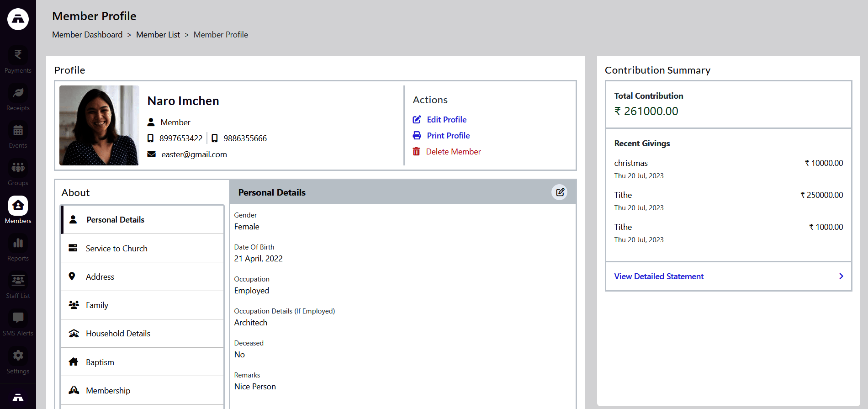This screenshot has height=409, width=868.
Task: Show the Family section
Action: click(x=97, y=305)
